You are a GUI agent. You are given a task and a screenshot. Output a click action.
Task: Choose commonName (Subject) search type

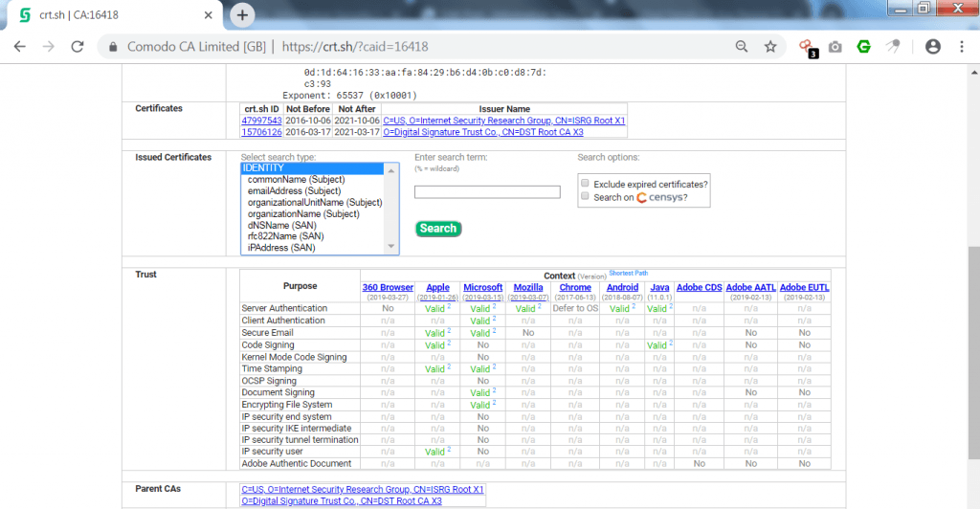coord(297,180)
